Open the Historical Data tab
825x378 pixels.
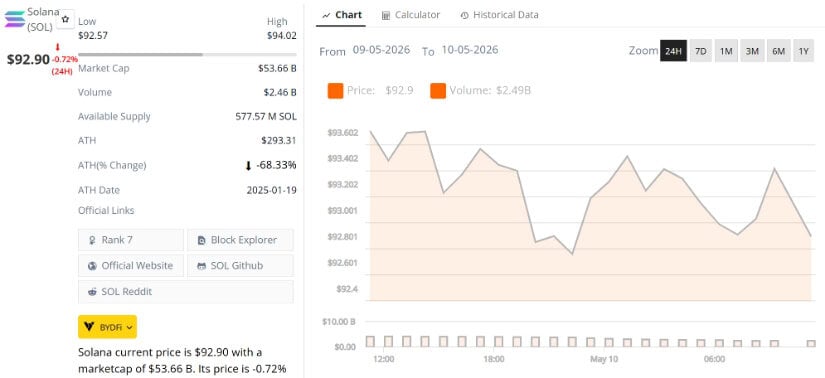(499, 15)
